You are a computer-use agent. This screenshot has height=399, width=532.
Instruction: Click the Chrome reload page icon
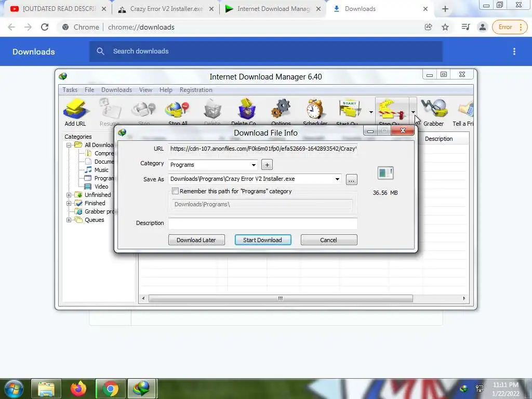coord(45,27)
